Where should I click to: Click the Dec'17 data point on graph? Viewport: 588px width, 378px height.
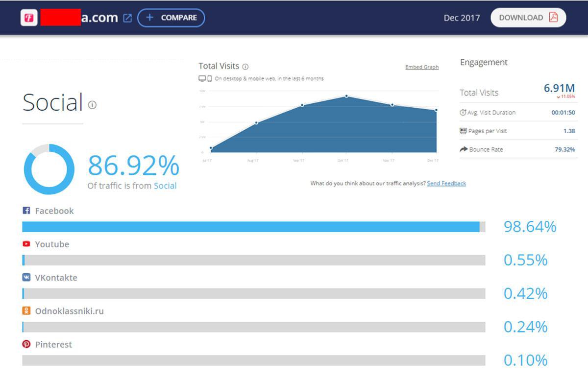pyautogui.click(x=436, y=110)
